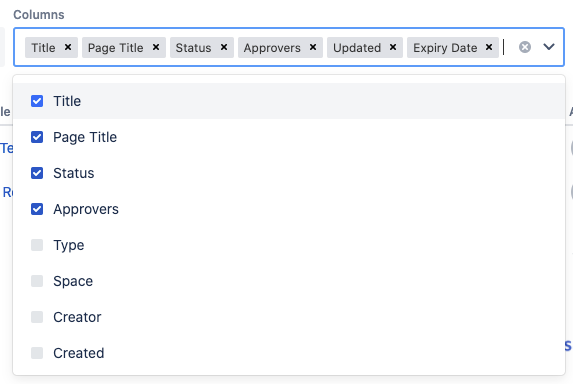Enable the Space column checkbox
This screenshot has height=384, width=573.
click(x=37, y=281)
